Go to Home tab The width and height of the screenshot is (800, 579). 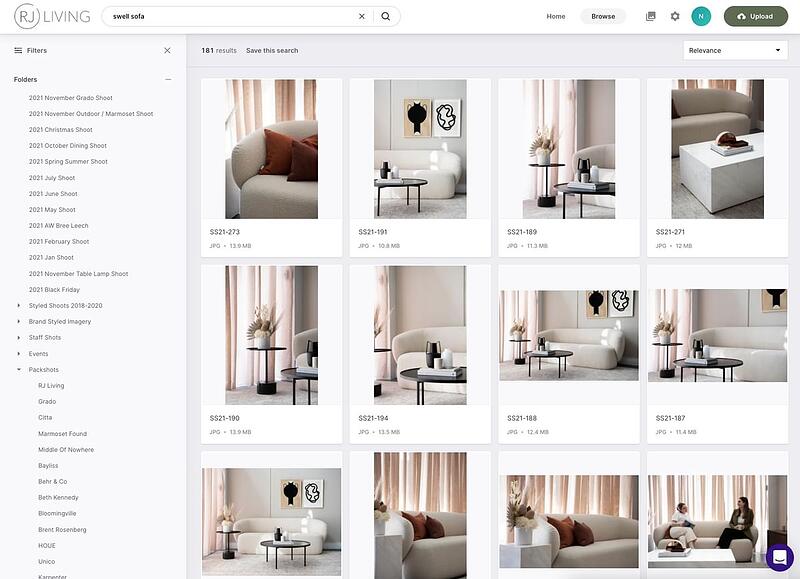coord(556,16)
